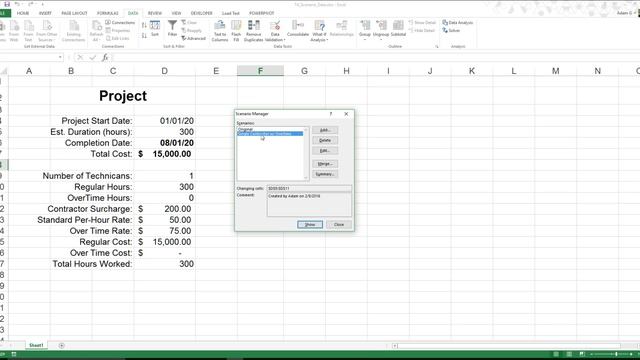Click the Edit... button in Scenario Manager

(325, 151)
